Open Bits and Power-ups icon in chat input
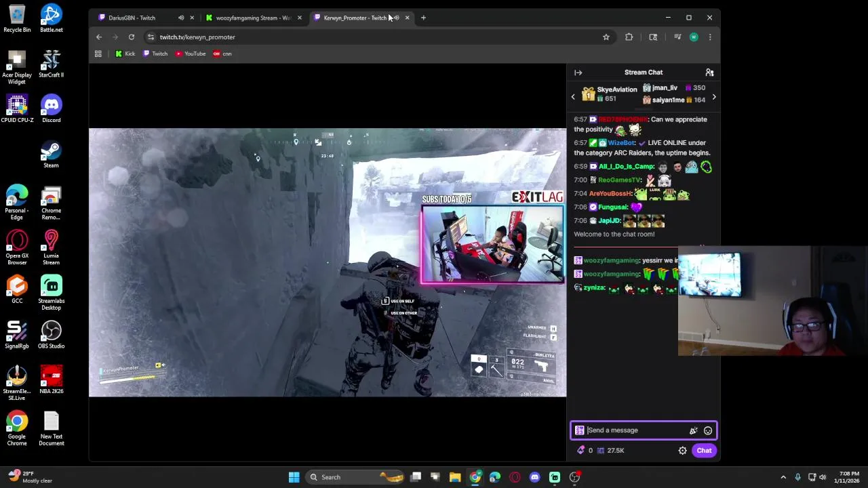 (x=693, y=430)
